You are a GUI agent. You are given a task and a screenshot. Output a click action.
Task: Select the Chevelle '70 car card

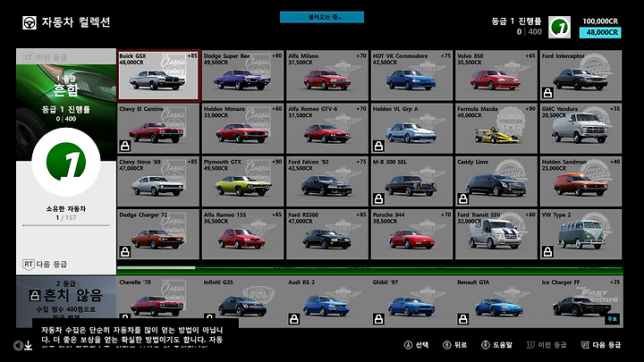(x=158, y=301)
